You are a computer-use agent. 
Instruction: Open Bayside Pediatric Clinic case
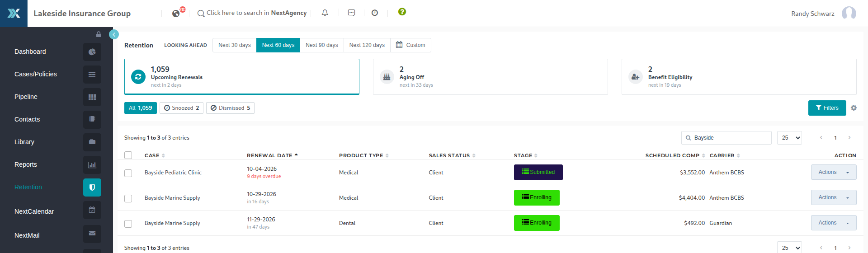pos(173,173)
